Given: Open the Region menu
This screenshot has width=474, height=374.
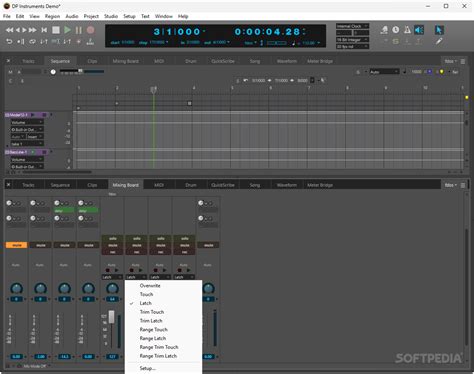Looking at the screenshot, I should coord(52,16).
